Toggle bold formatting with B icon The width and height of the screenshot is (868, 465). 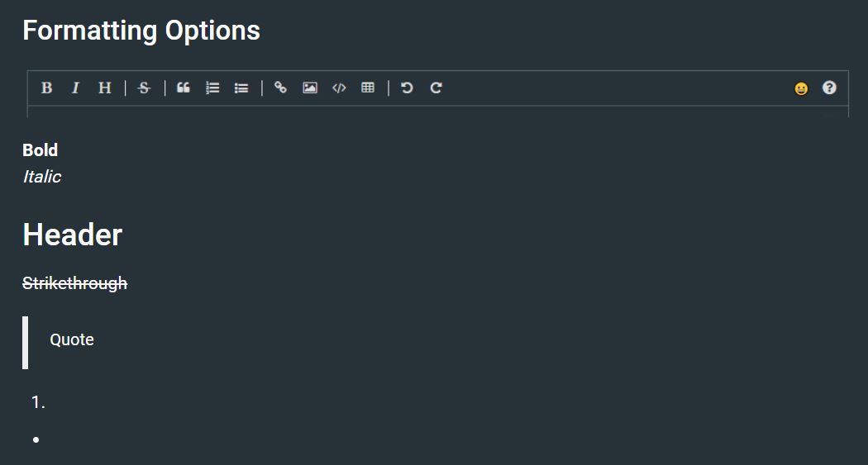tap(47, 88)
